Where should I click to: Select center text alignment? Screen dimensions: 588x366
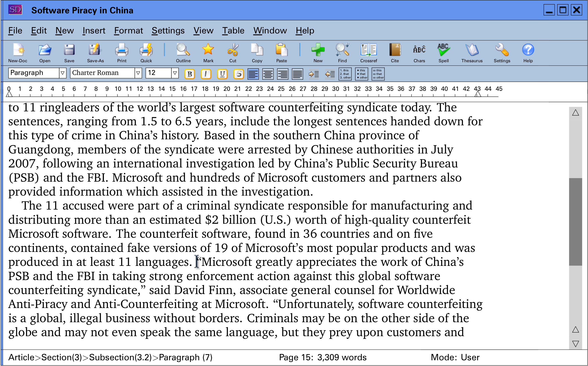click(268, 74)
